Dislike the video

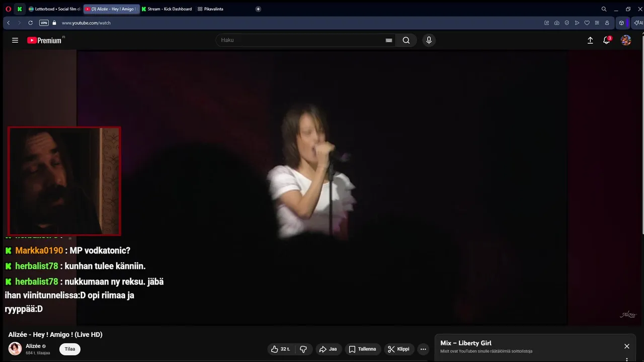click(303, 349)
